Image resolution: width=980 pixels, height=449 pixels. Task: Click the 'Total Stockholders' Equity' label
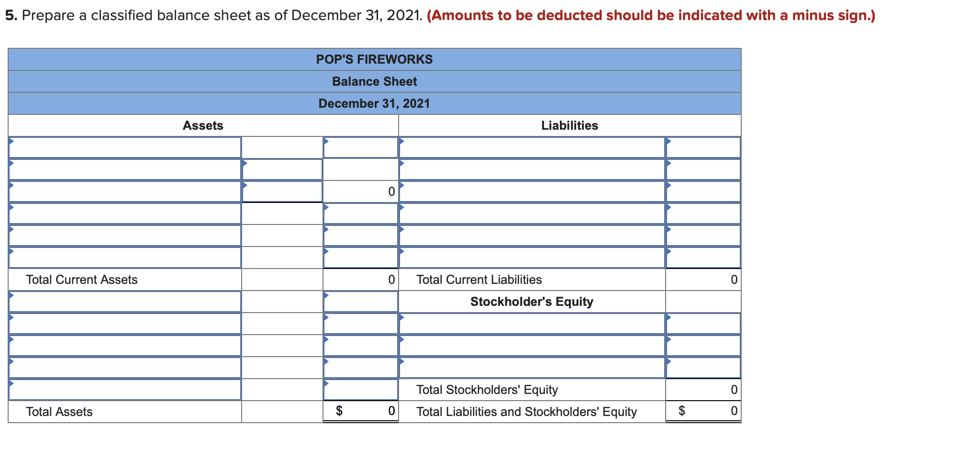[487, 390]
